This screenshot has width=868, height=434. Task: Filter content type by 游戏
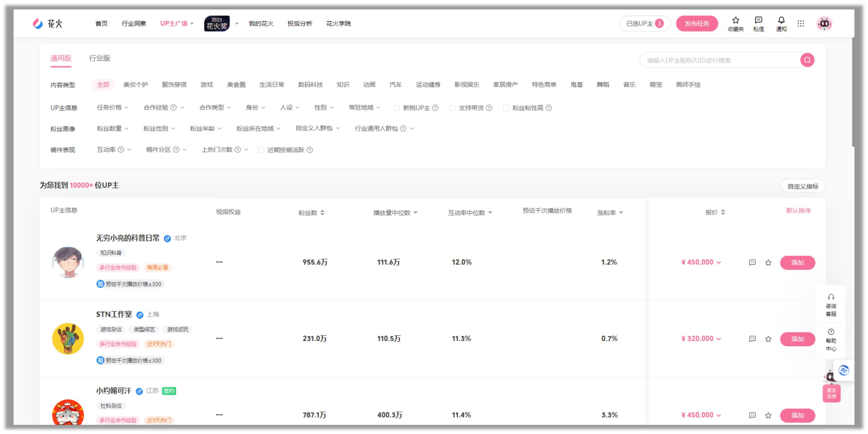click(206, 84)
